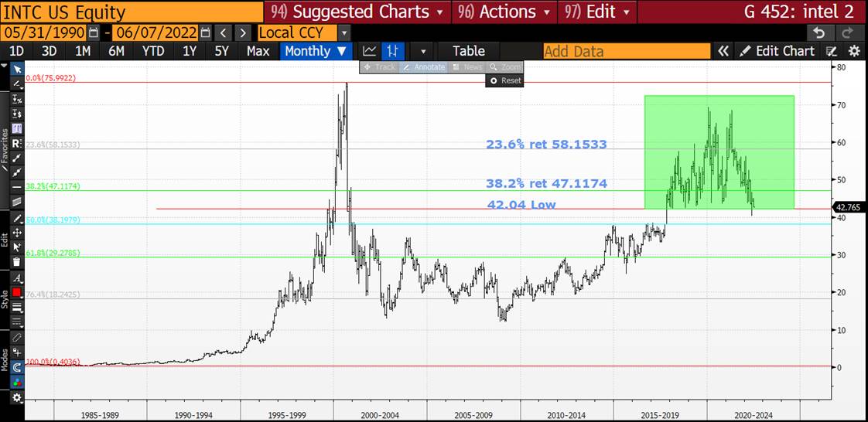
Task: Open the line dash pattern selector
Action: point(17,322)
